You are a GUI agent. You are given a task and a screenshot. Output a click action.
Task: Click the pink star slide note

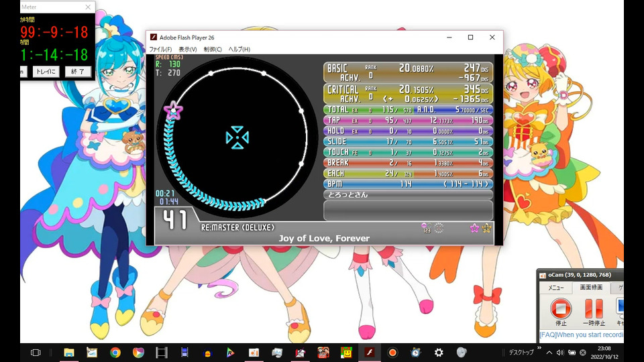173,110
